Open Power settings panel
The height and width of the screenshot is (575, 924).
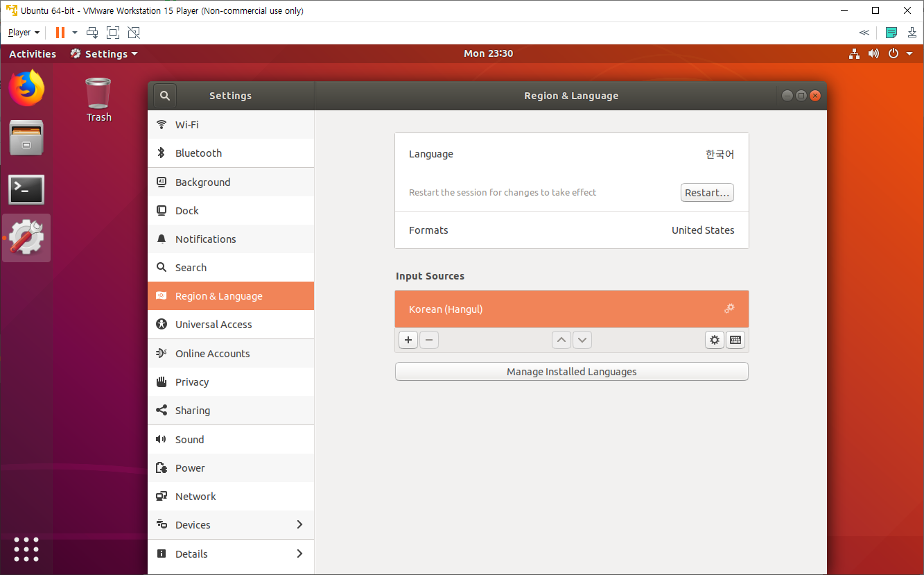(231, 467)
